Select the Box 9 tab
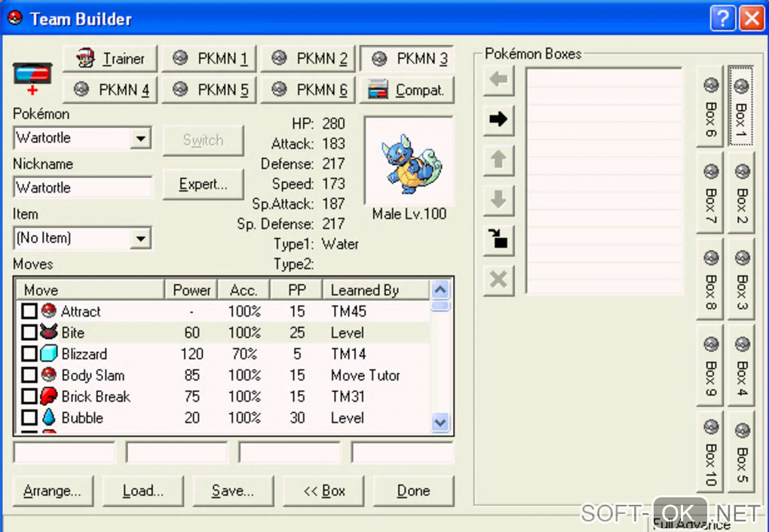The image size is (769, 532). coord(710,365)
